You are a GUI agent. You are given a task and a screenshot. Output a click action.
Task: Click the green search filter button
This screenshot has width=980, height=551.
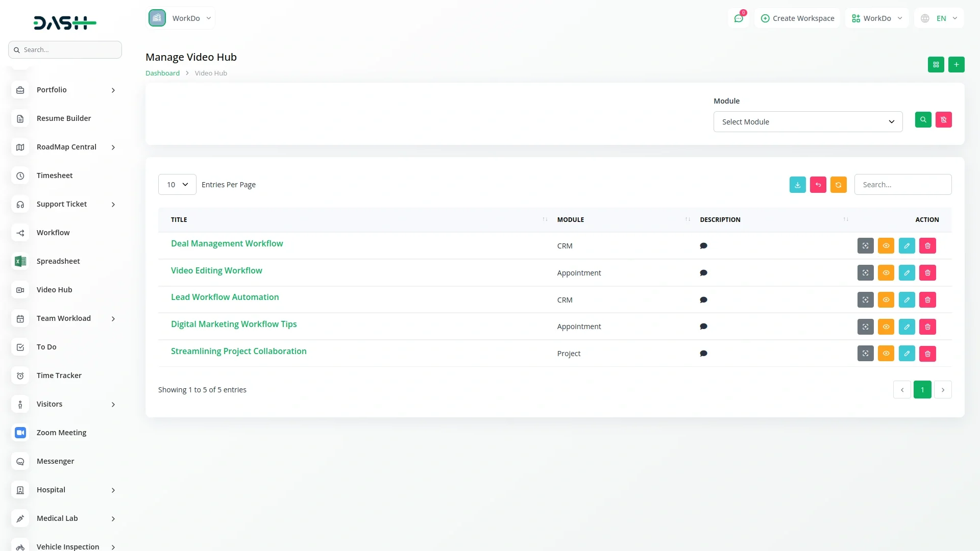(x=923, y=120)
